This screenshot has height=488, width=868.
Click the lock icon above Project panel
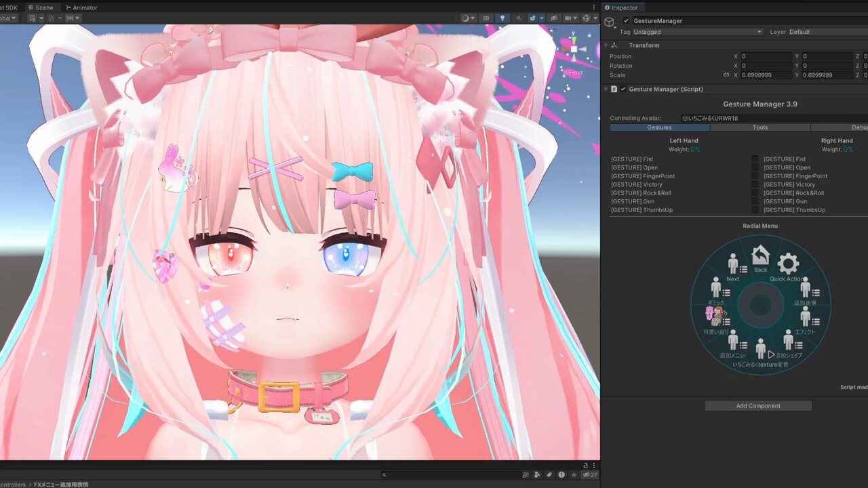[585, 465]
